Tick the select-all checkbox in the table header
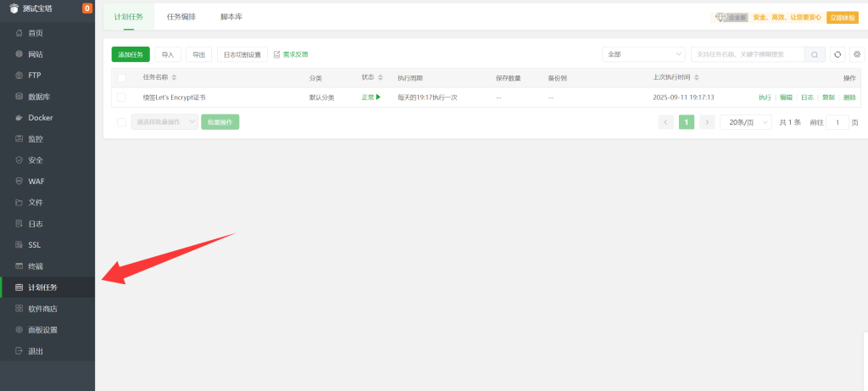868x391 pixels. 122,77
